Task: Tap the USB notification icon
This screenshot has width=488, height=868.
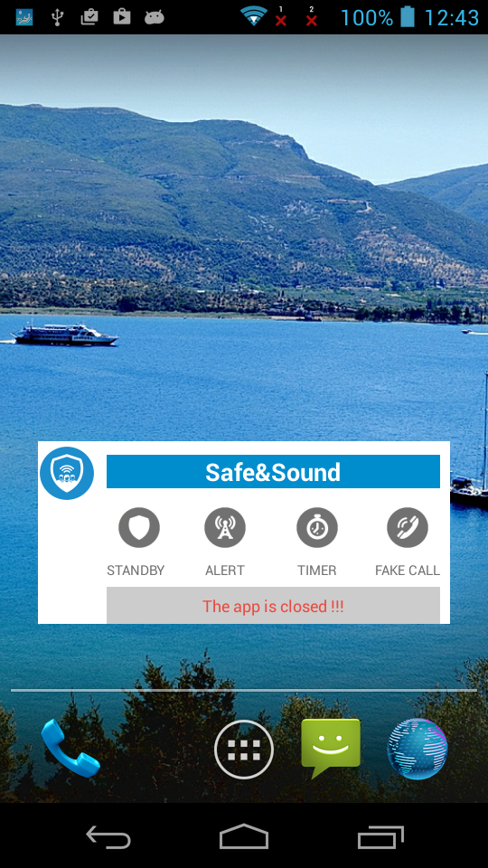Action: (56, 17)
